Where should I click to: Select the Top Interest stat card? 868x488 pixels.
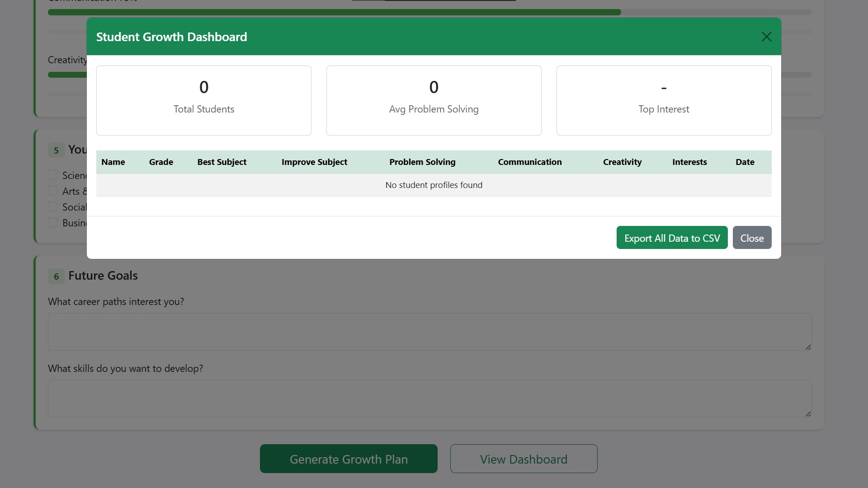[x=664, y=100]
